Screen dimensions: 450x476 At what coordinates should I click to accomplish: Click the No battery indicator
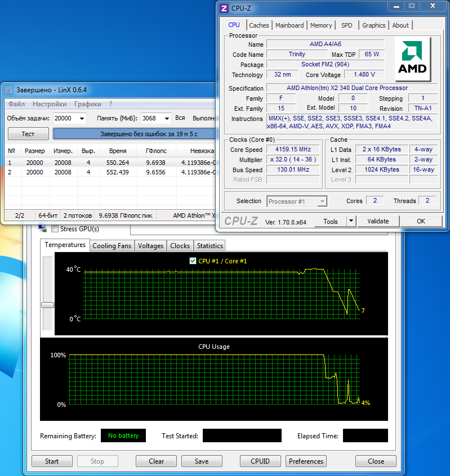[123, 435]
